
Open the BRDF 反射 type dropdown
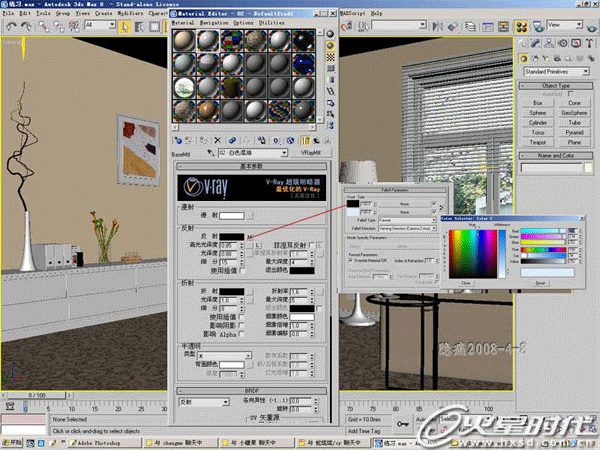[x=226, y=402]
